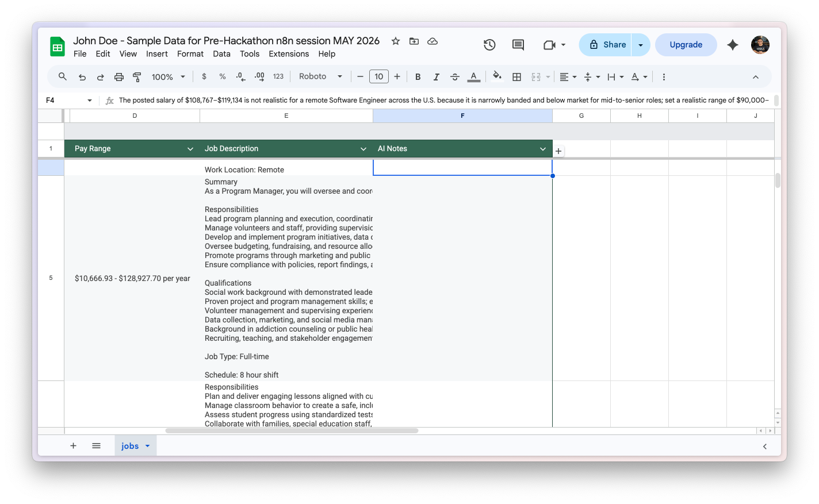Image resolution: width=819 pixels, height=504 pixels.
Task: Open the 100% zoom dropdown
Action: tap(168, 77)
